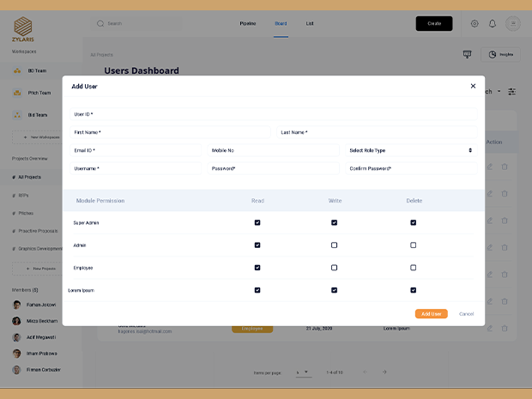Open Ilham Prabowo's avatar

(16, 354)
